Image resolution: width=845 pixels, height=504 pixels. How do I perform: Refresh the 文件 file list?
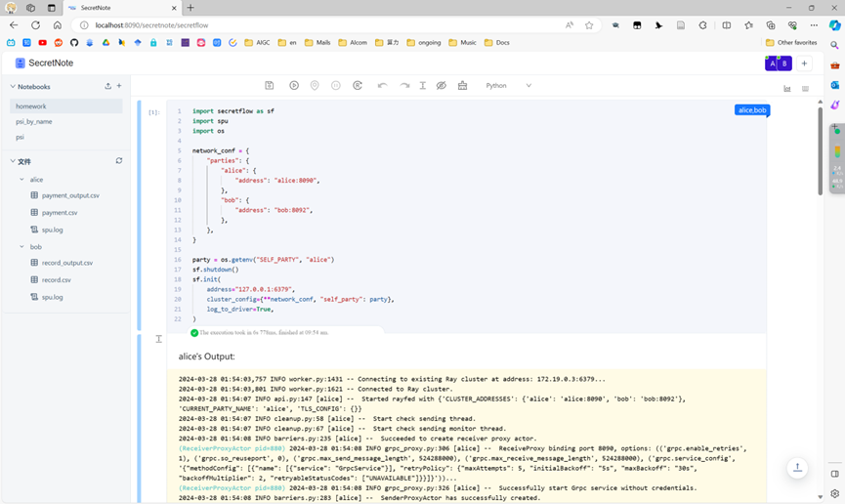coord(119,161)
